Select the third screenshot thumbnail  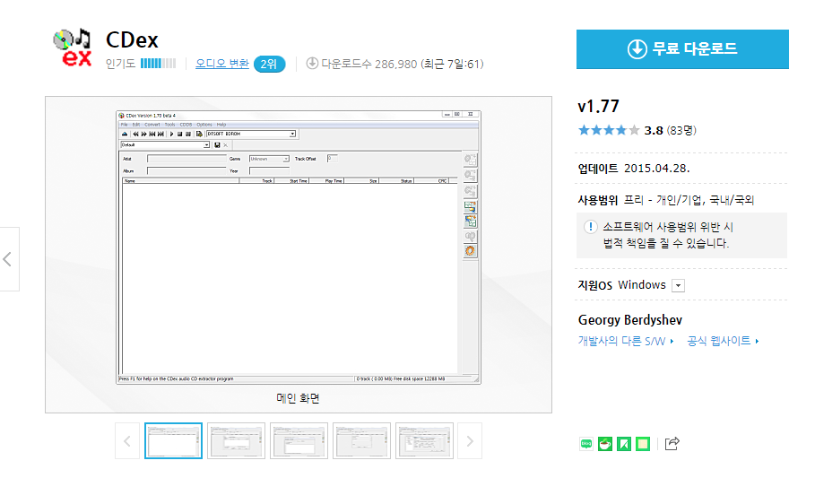click(x=299, y=440)
